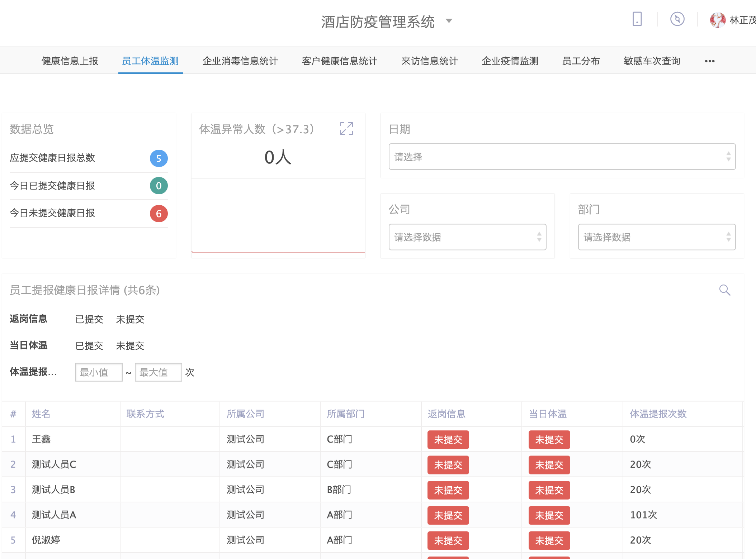This screenshot has width=756, height=559.
Task: Click the search magnifier icon in 员工提报健康日报详情
Action: point(725,290)
